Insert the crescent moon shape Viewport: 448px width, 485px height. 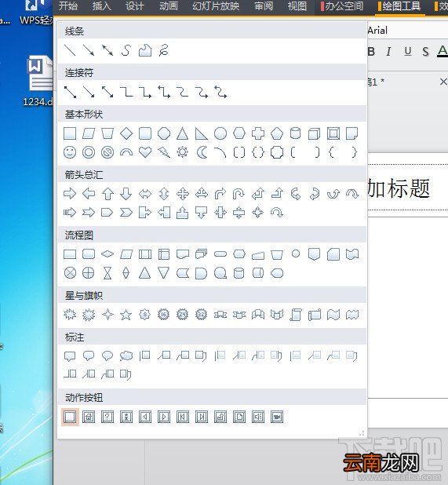point(202,152)
